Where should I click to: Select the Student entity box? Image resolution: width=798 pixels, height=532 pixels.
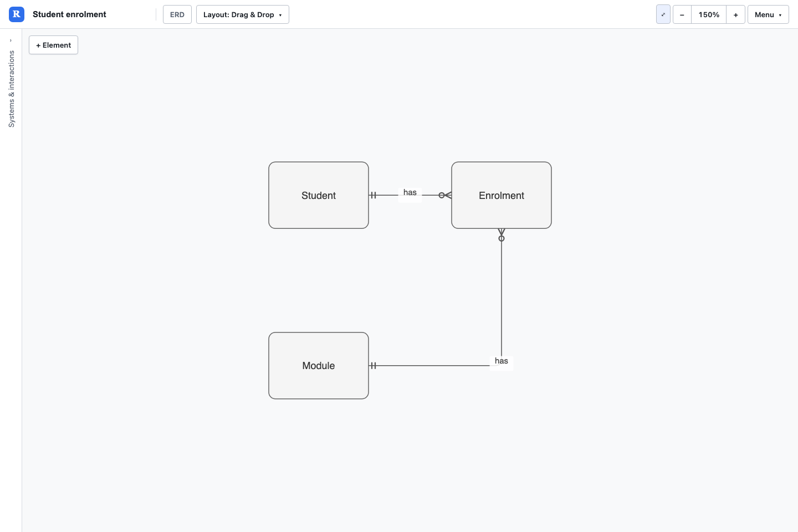pyautogui.click(x=319, y=195)
